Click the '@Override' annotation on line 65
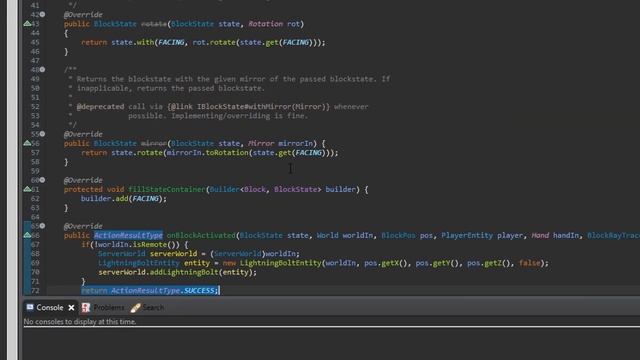Image resolution: width=640 pixels, height=360 pixels. pos(83,226)
